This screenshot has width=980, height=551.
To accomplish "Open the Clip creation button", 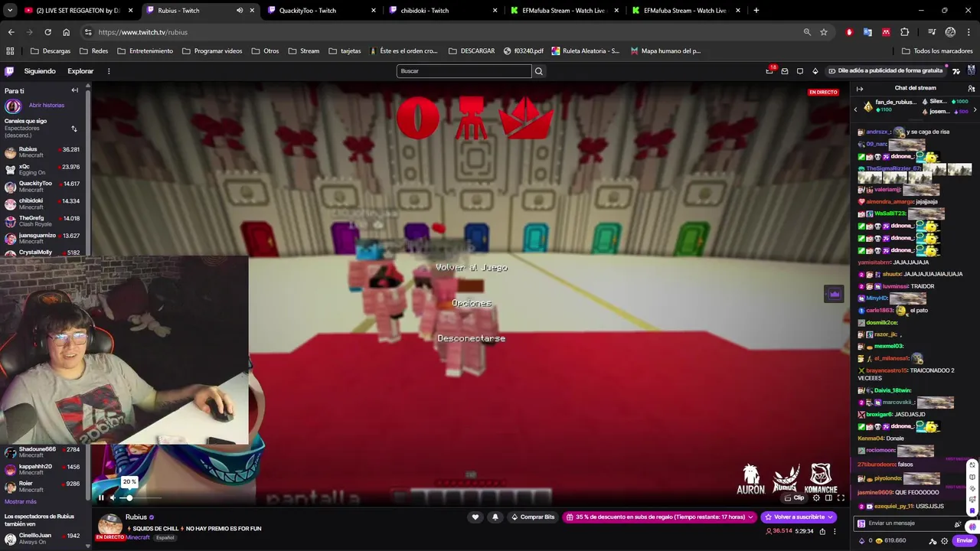I will pyautogui.click(x=794, y=497).
